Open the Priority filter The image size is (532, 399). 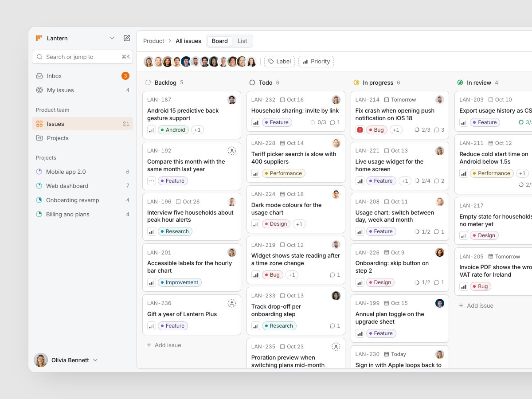pos(316,62)
